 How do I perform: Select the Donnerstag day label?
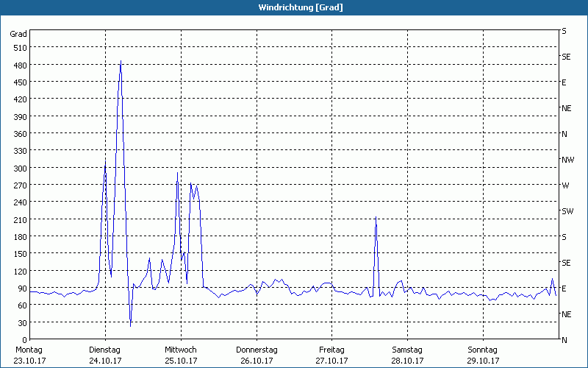point(257,350)
